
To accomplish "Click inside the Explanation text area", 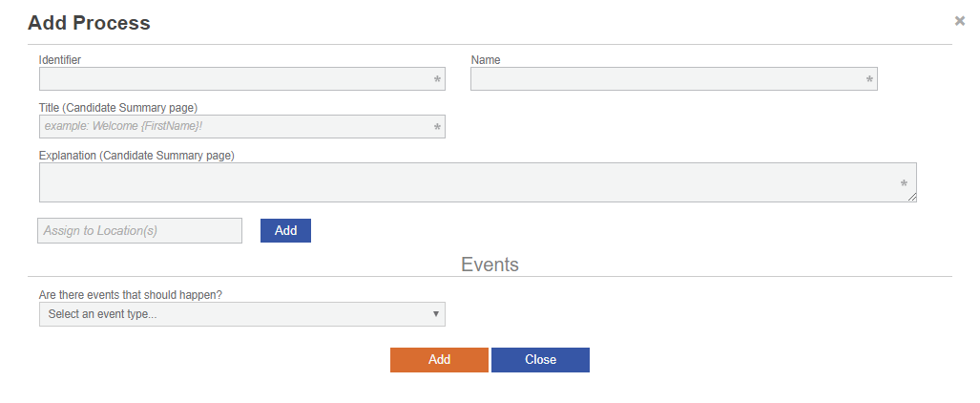I will tap(468, 182).
